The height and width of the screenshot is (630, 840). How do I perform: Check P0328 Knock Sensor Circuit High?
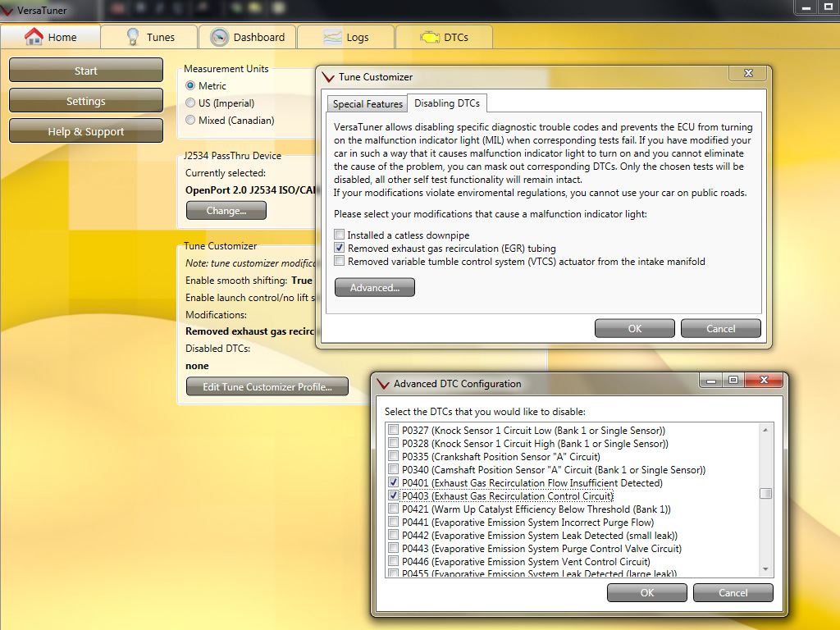(393, 443)
